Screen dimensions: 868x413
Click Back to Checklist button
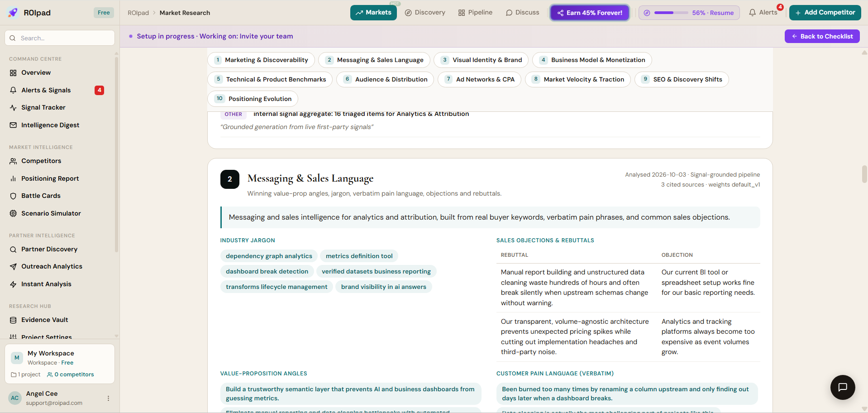(822, 36)
